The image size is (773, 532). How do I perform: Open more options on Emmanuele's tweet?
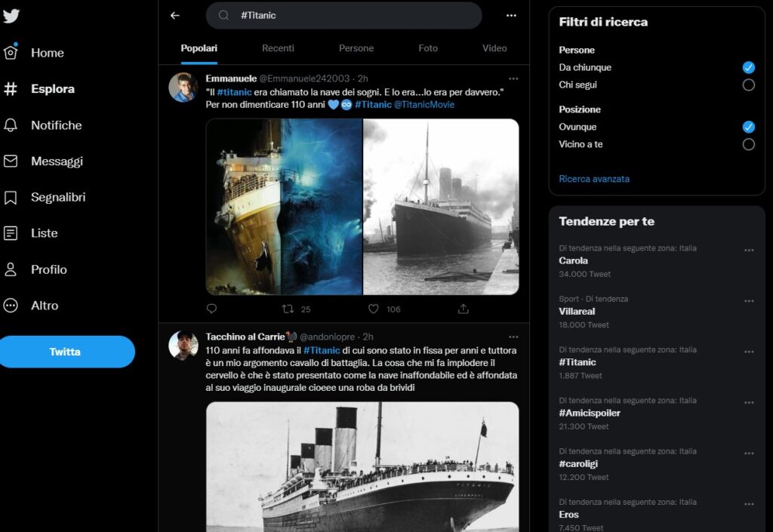pyautogui.click(x=513, y=78)
